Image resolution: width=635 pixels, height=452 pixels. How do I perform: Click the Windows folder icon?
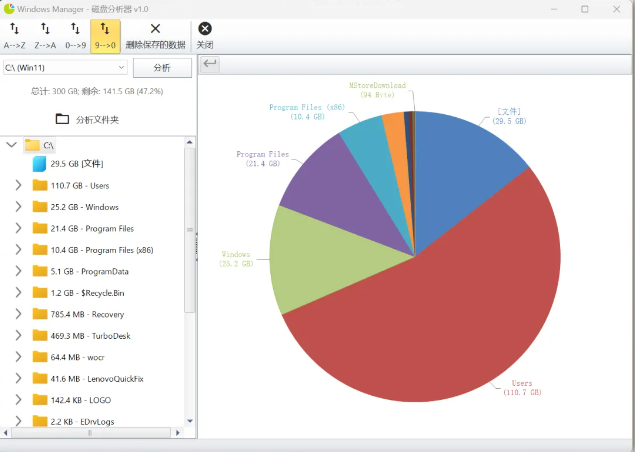coord(40,207)
